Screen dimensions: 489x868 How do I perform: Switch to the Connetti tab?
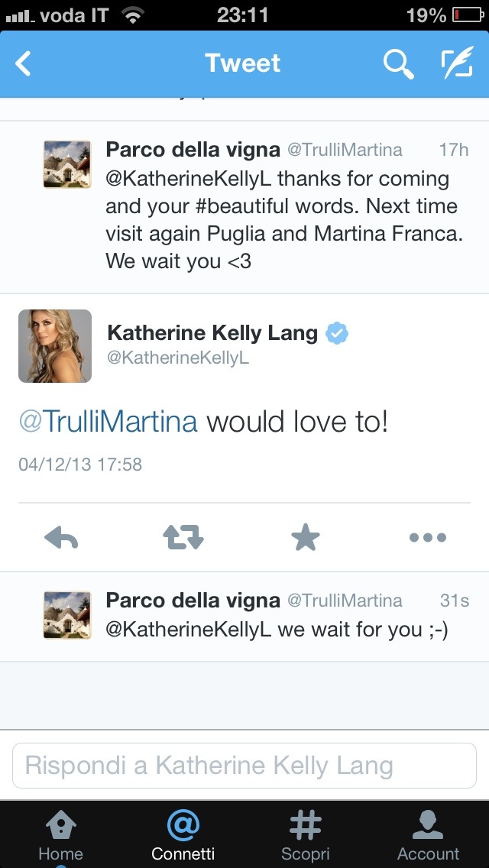point(183,836)
